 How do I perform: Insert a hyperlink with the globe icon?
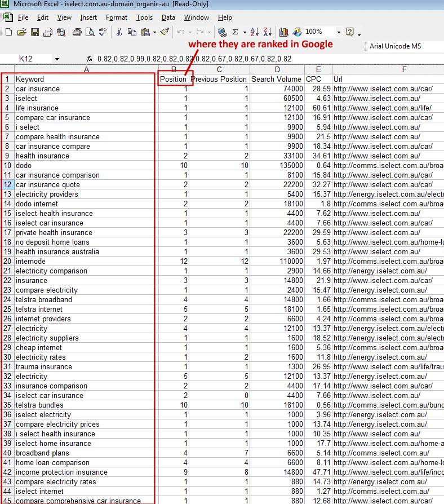point(222,32)
